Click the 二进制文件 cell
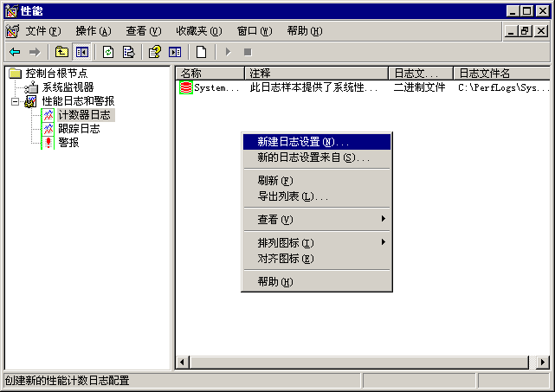Image resolution: width=555 pixels, height=392 pixels. tap(419, 87)
